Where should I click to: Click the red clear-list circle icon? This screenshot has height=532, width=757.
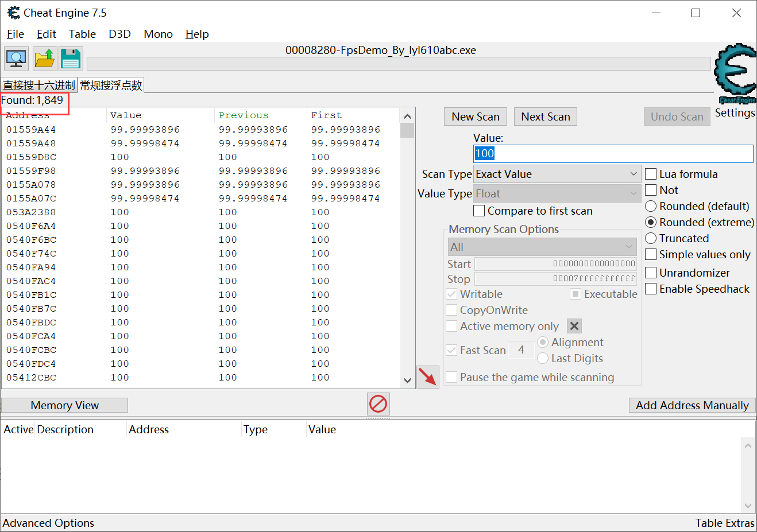[x=378, y=404]
